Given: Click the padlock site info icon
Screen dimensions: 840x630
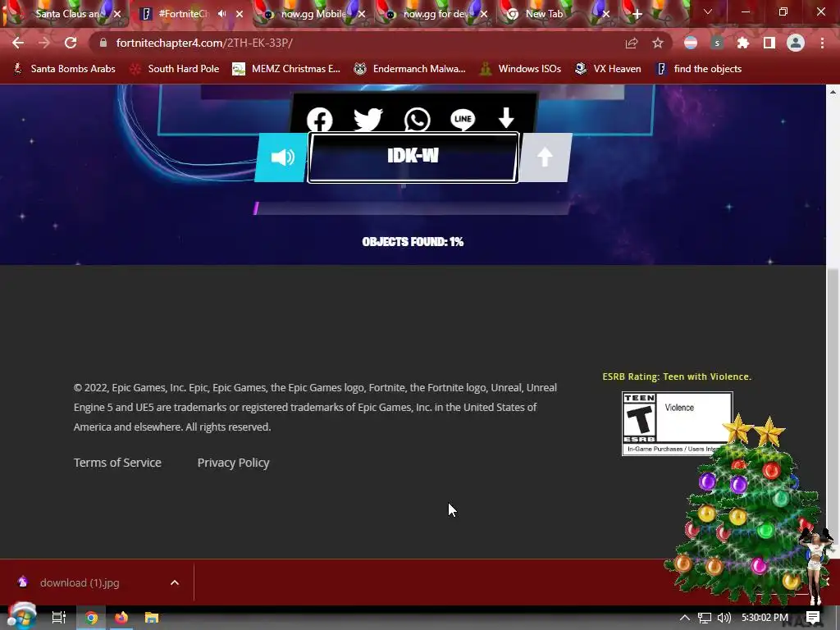Looking at the screenshot, I should (x=103, y=43).
